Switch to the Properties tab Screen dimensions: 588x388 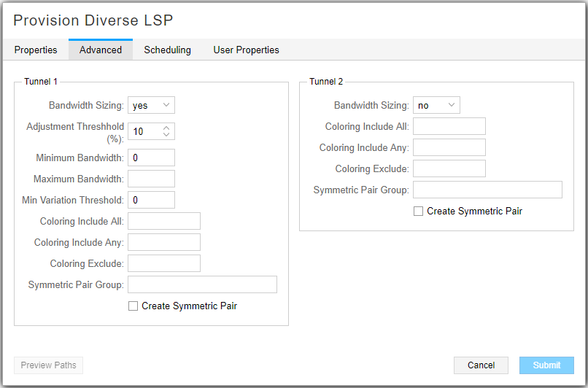[x=36, y=50]
